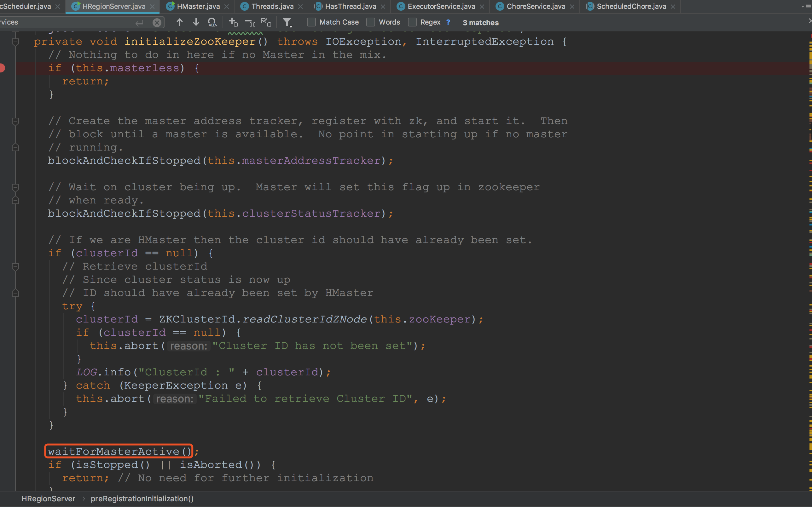Open the ChoreService.java tab

pyautogui.click(x=536, y=6)
